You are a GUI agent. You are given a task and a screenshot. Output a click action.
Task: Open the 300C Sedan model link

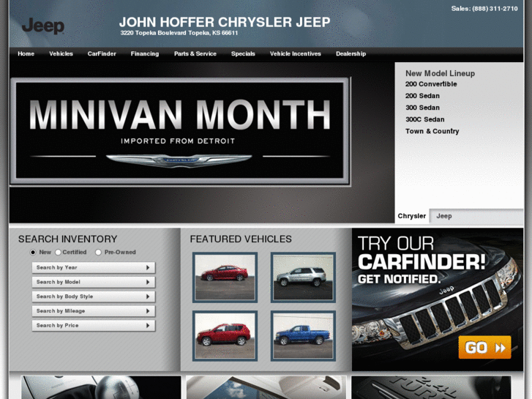(x=424, y=119)
